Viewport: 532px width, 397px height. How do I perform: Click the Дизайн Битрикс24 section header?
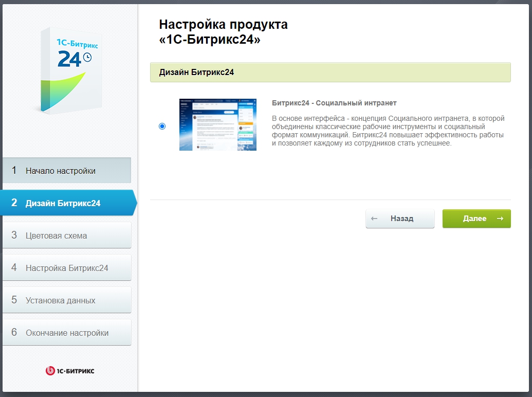pos(330,73)
